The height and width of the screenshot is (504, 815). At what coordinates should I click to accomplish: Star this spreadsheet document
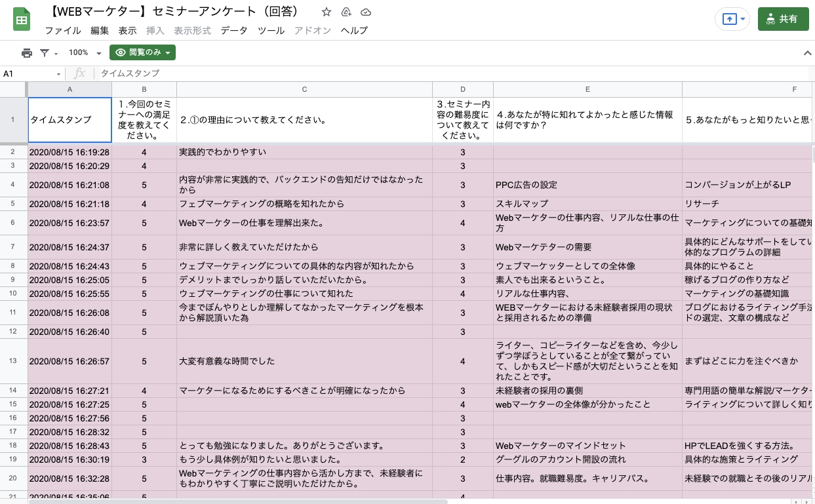click(x=327, y=12)
